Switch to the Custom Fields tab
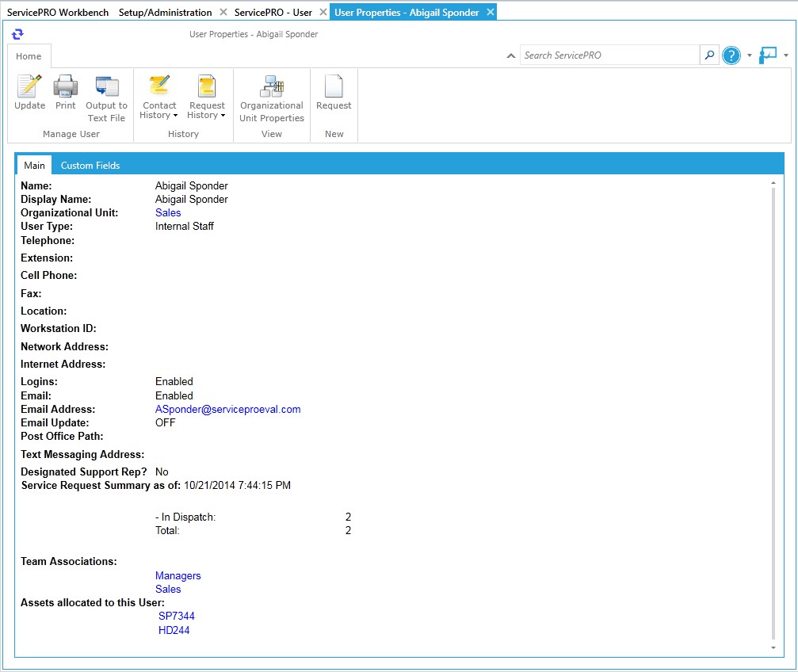This screenshot has width=798, height=672. pos(90,166)
